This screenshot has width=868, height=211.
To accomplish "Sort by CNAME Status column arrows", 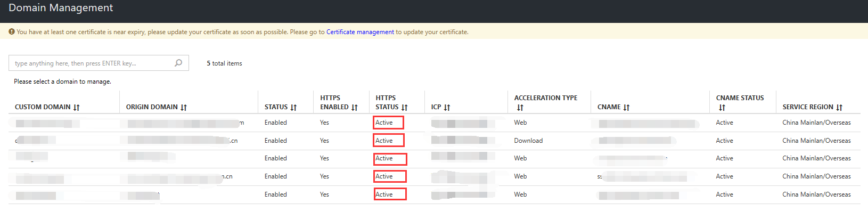I will (722, 108).
